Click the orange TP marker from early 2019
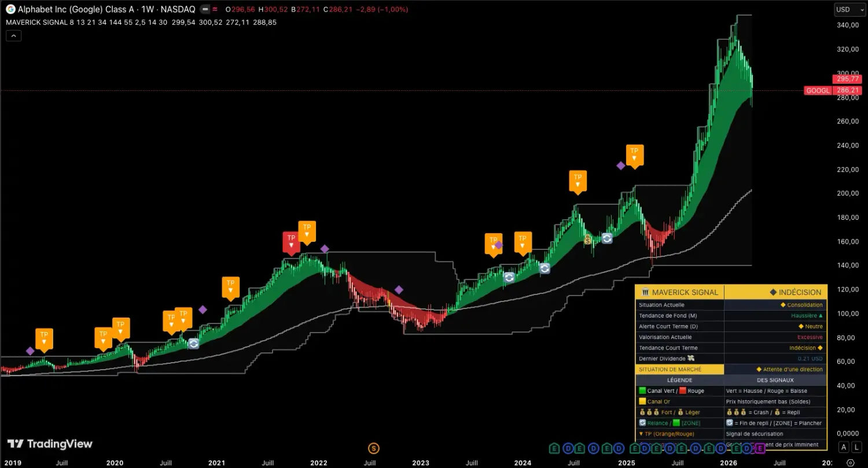Image resolution: width=868 pixels, height=468 pixels. (x=44, y=339)
